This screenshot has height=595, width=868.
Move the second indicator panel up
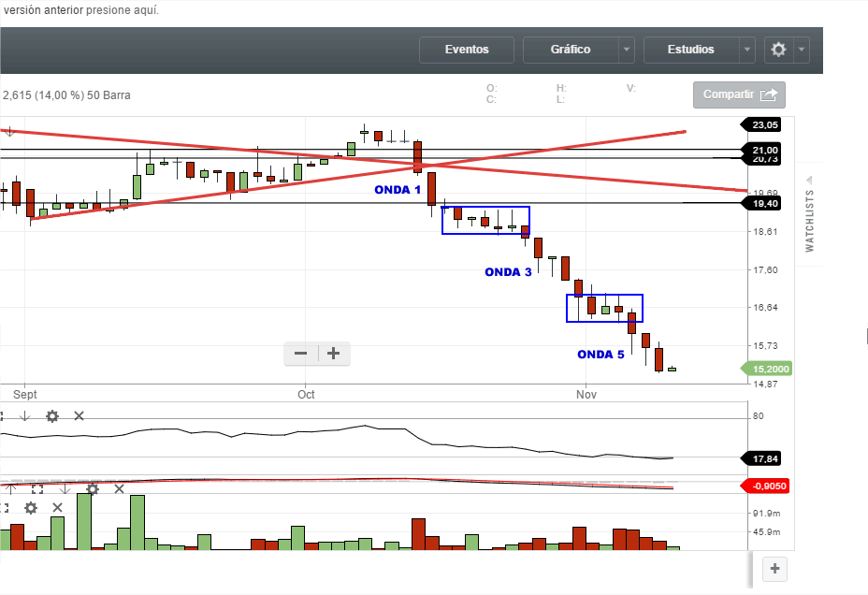pyautogui.click(x=10, y=488)
